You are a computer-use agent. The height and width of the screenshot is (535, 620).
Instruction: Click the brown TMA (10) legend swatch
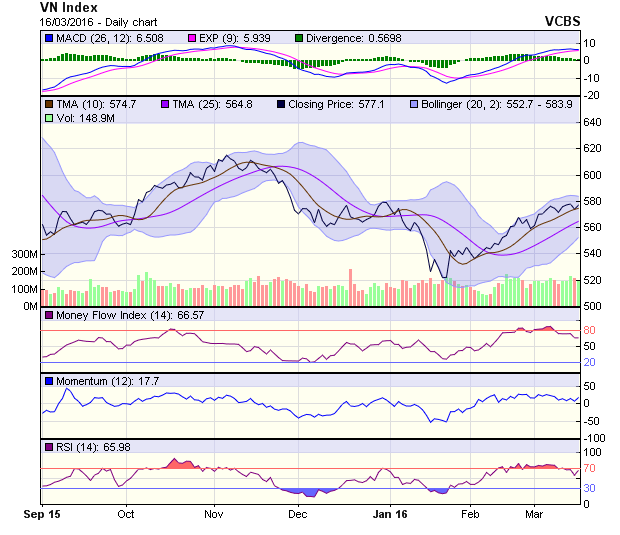tap(49, 103)
